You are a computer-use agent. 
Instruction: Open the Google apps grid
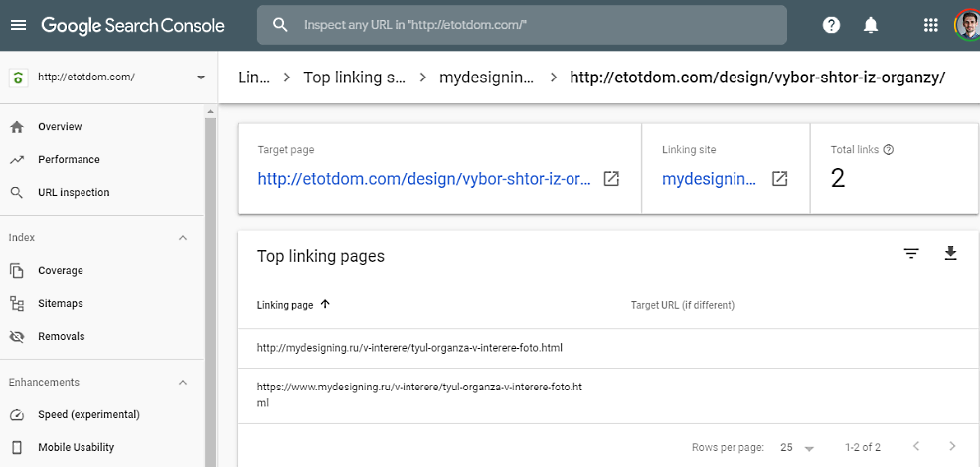pyautogui.click(x=930, y=25)
